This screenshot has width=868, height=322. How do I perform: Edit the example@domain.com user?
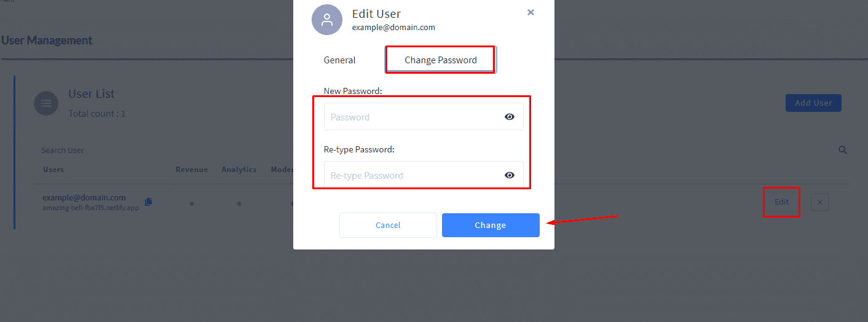781,202
